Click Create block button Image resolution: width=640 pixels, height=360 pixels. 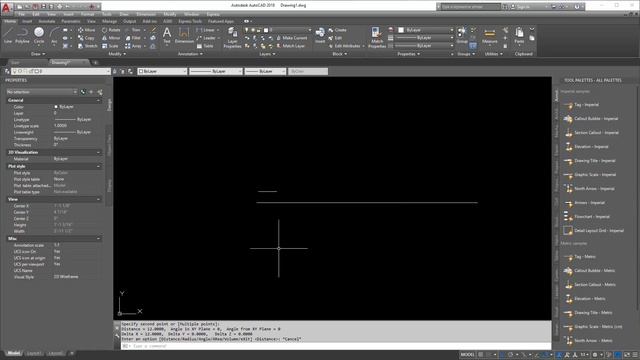tap(337, 30)
